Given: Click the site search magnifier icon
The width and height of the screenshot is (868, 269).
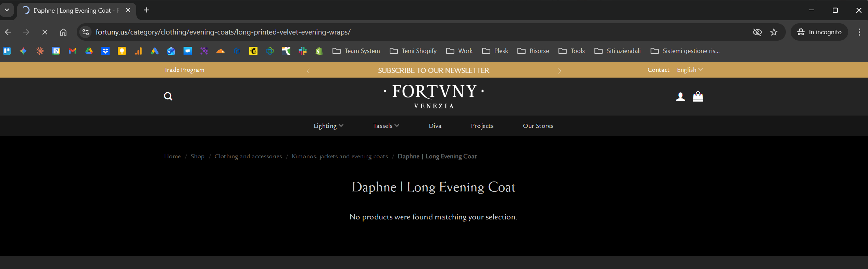Looking at the screenshot, I should coord(168,96).
